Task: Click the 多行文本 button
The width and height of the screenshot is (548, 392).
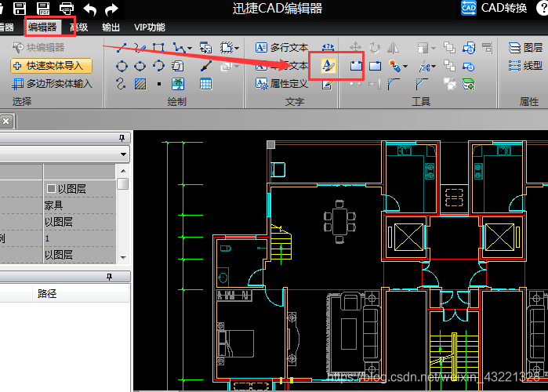Action: pos(281,48)
